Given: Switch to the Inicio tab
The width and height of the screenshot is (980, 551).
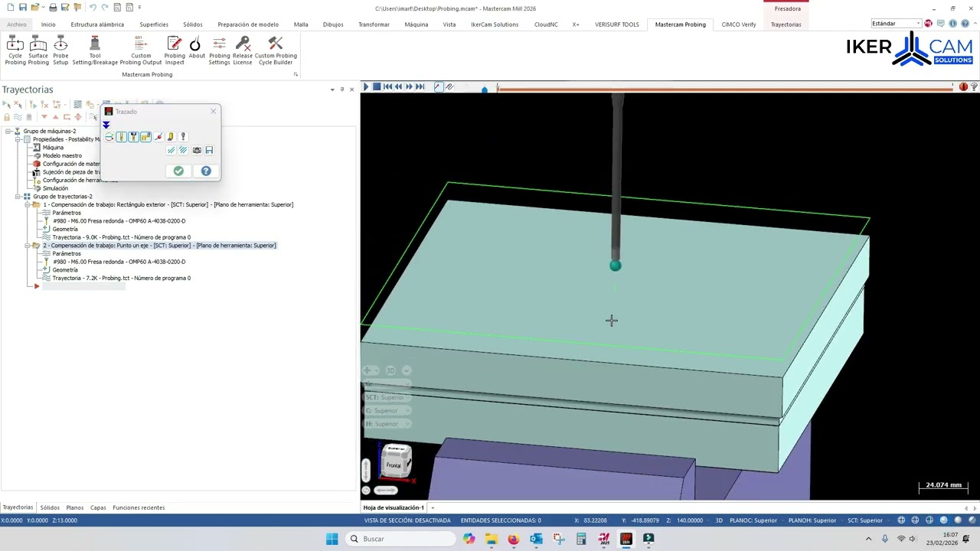Looking at the screenshot, I should click(x=48, y=24).
